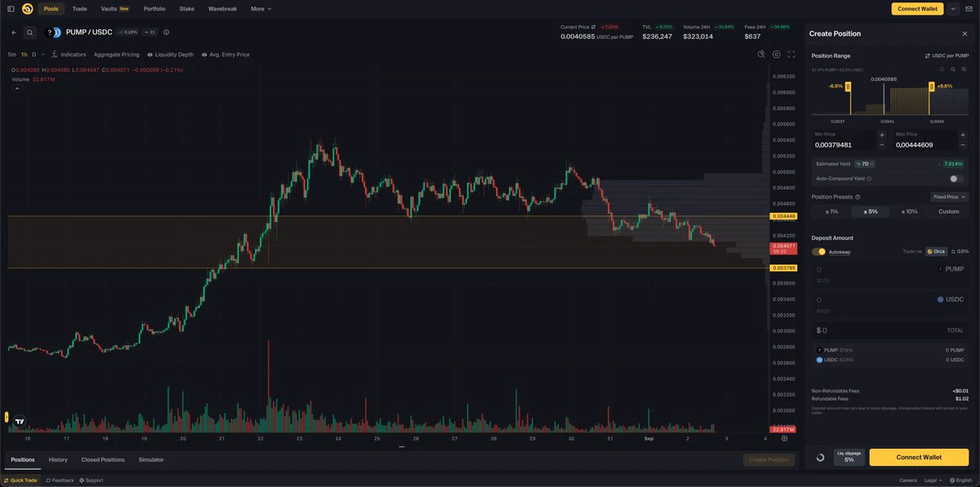980x487 pixels.
Task: Choose the Orca trade route selector
Action: [936, 252]
